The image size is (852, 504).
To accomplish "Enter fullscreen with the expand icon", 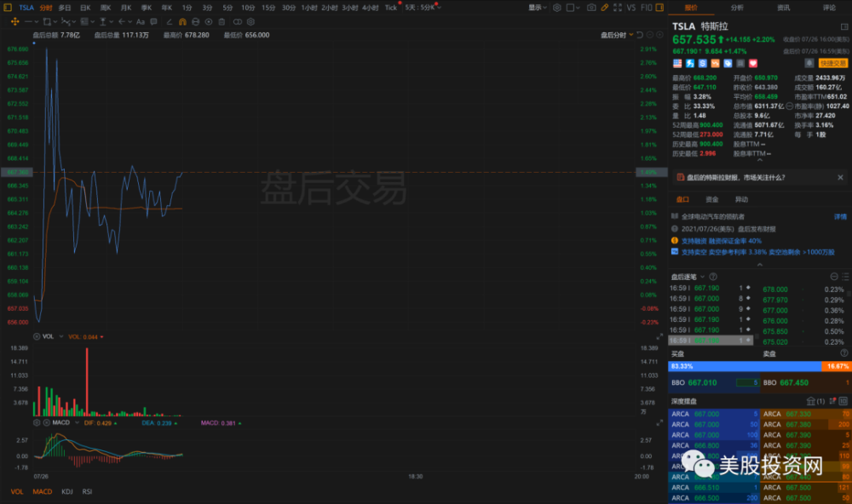I will click(x=618, y=8).
